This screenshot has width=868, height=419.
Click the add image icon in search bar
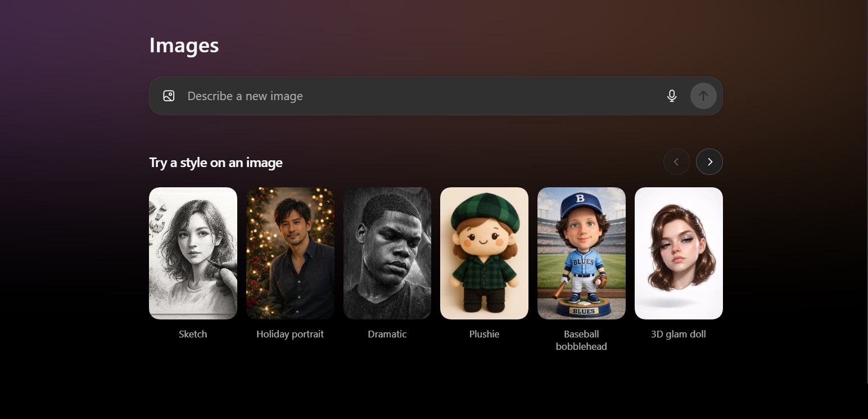(x=169, y=96)
